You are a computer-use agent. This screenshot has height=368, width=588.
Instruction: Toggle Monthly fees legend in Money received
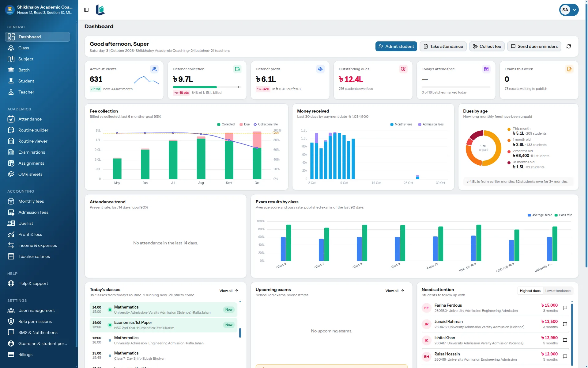click(401, 125)
